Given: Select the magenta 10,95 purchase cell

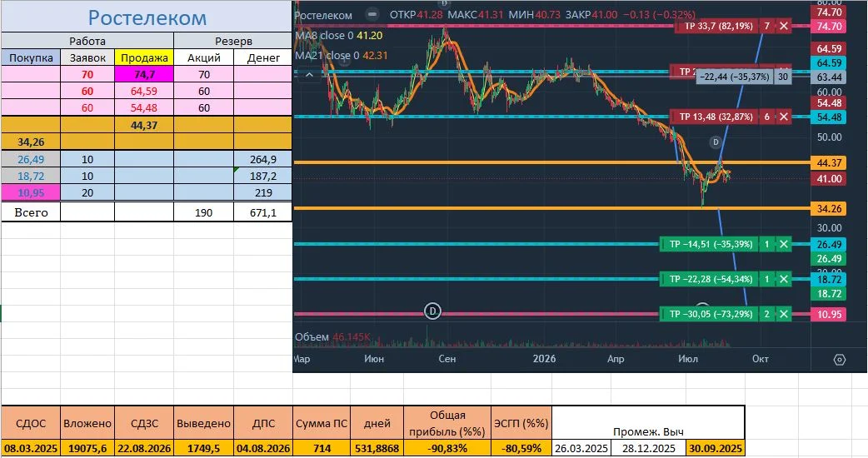Looking at the screenshot, I should point(31,192).
